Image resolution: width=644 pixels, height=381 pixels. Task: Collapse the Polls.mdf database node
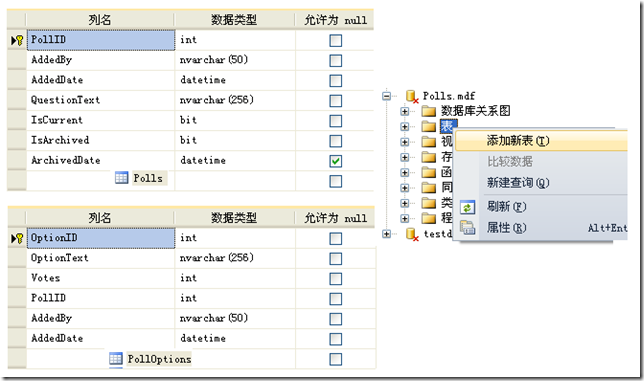click(x=386, y=96)
